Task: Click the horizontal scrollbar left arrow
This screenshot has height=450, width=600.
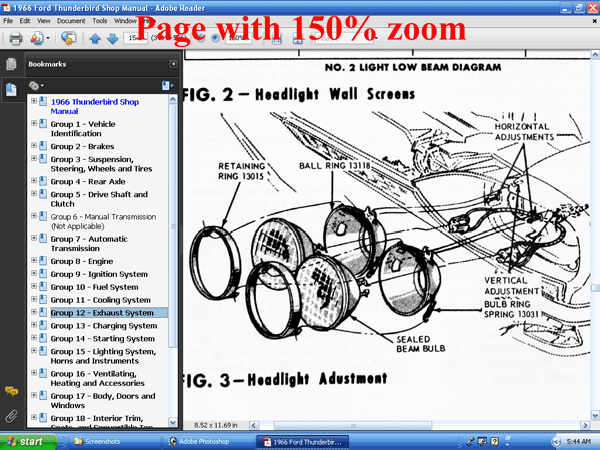Action: point(254,425)
